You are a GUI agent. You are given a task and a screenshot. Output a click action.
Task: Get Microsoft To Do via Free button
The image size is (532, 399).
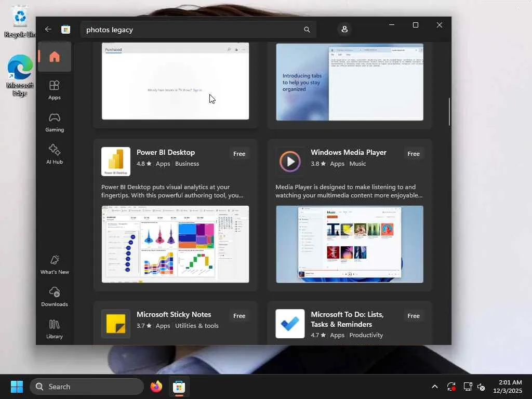[x=414, y=316]
